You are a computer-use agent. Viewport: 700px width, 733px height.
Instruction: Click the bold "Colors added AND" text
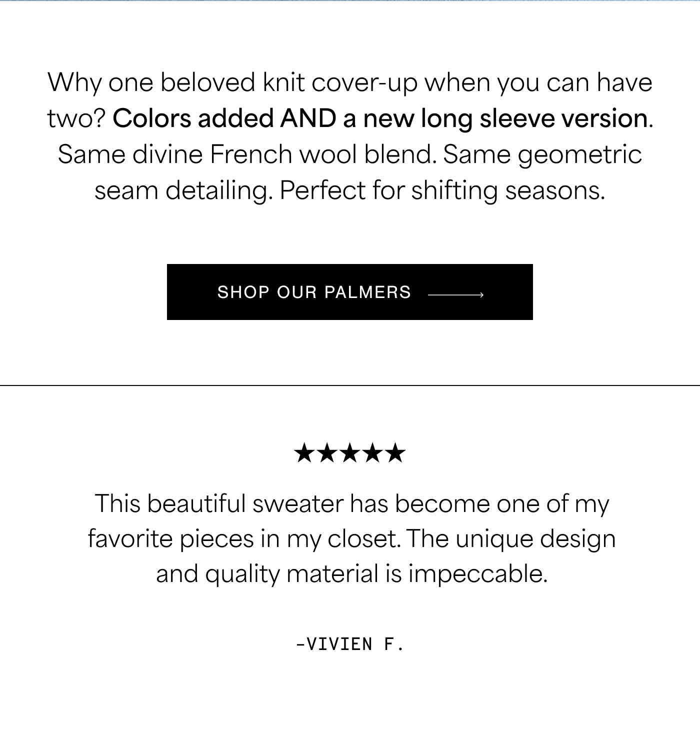pyautogui.click(x=224, y=118)
